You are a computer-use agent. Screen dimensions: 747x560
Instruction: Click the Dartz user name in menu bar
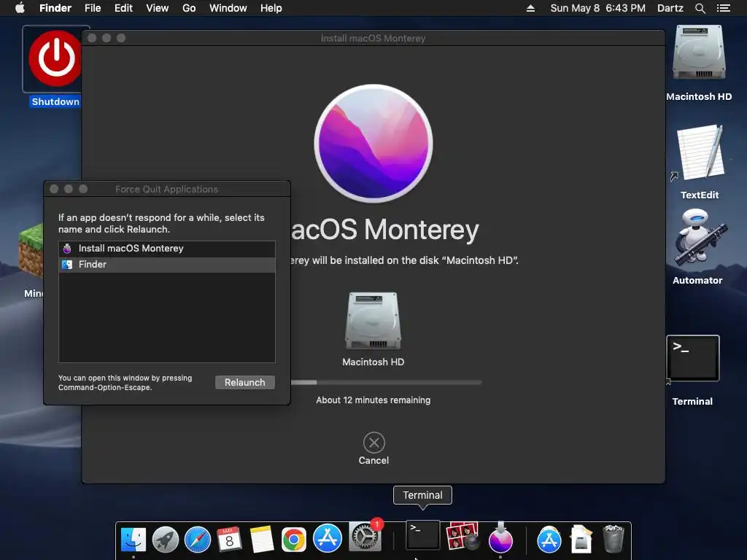670,8
